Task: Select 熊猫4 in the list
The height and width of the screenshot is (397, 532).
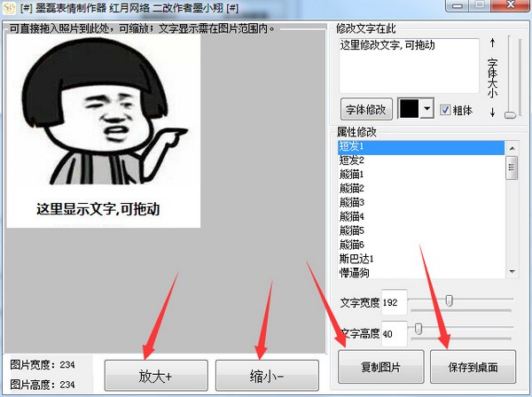Action: (x=421, y=216)
